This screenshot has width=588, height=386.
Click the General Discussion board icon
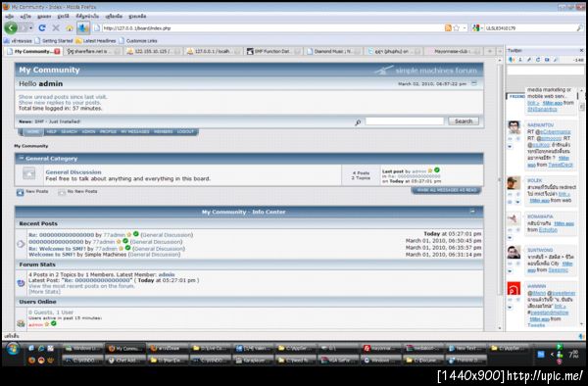[x=28, y=173]
